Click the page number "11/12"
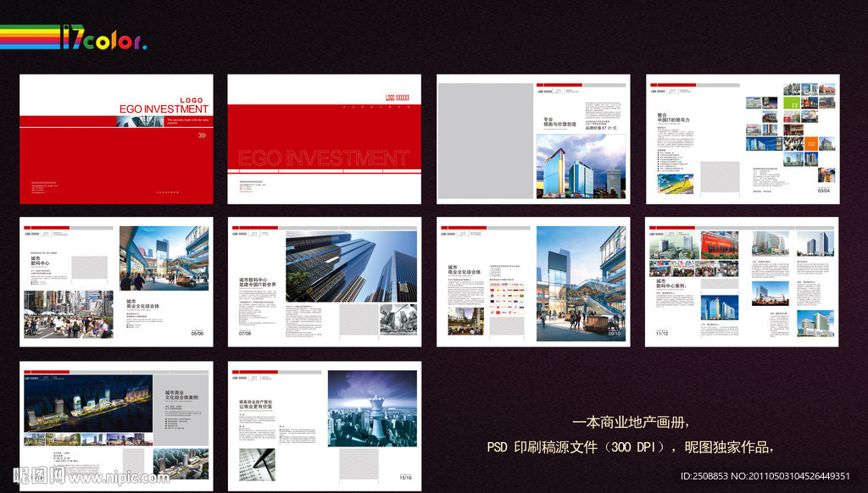 click(x=662, y=334)
